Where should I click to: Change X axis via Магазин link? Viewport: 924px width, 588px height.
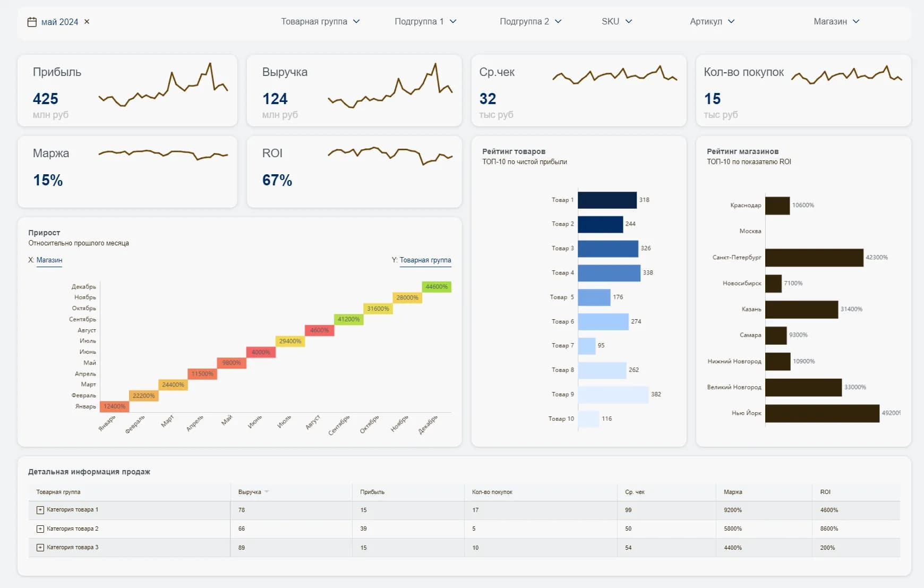click(x=49, y=260)
